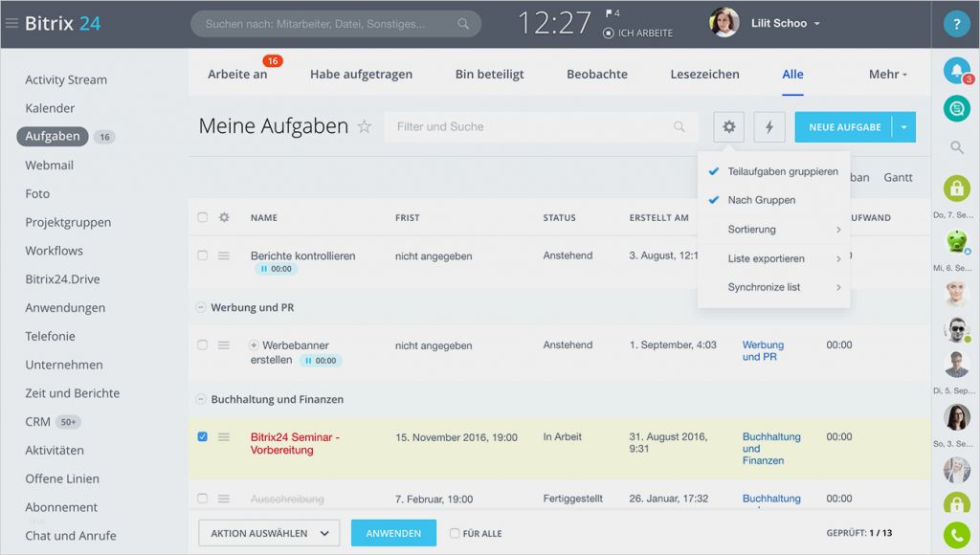Switch to the 'Bin beteiligt' tab
Viewport: 980px width, 555px height.
point(489,74)
